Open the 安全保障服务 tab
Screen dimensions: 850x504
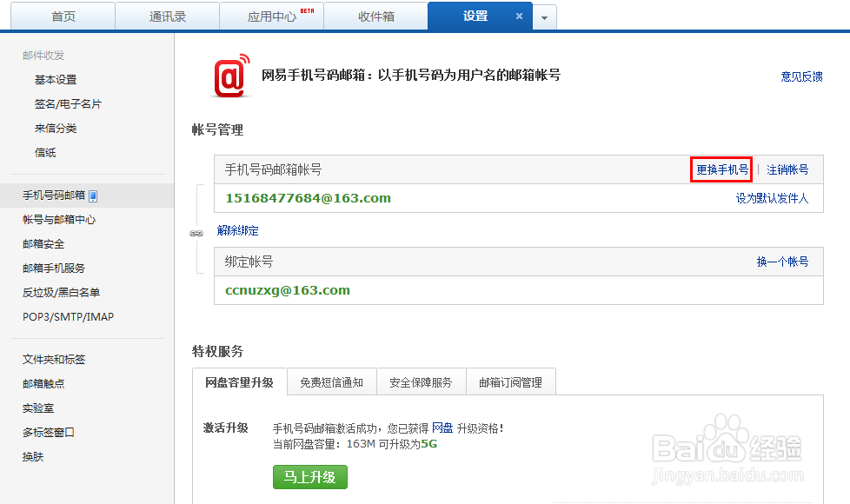point(422,382)
